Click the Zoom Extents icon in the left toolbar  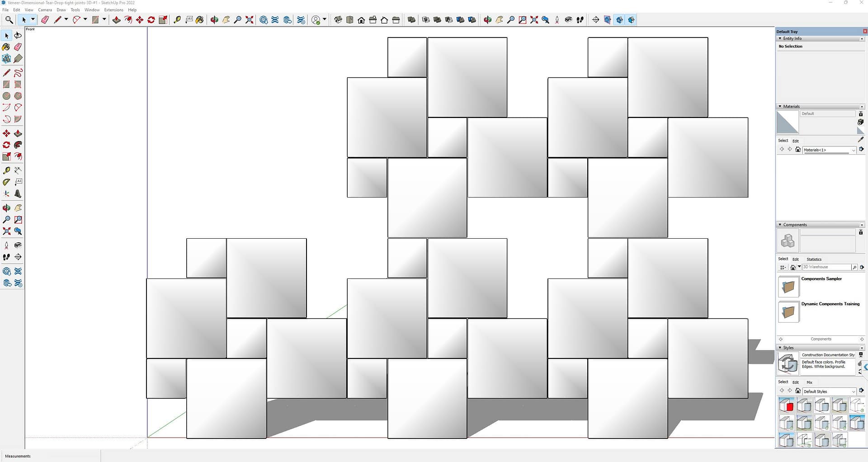coord(6,231)
